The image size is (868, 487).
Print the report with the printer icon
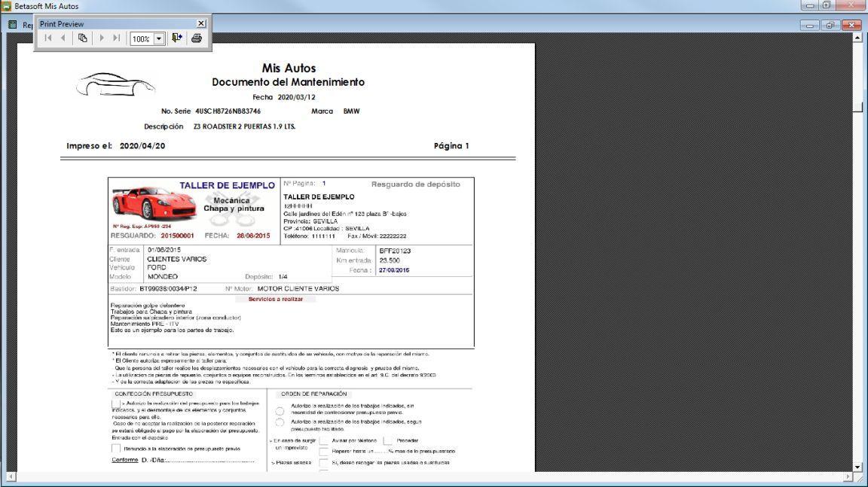pos(197,38)
